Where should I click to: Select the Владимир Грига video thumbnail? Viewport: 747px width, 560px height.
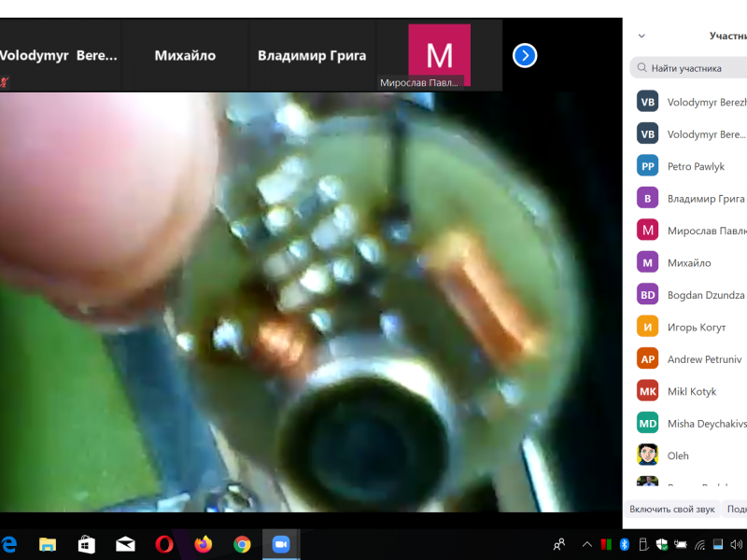tap(312, 56)
